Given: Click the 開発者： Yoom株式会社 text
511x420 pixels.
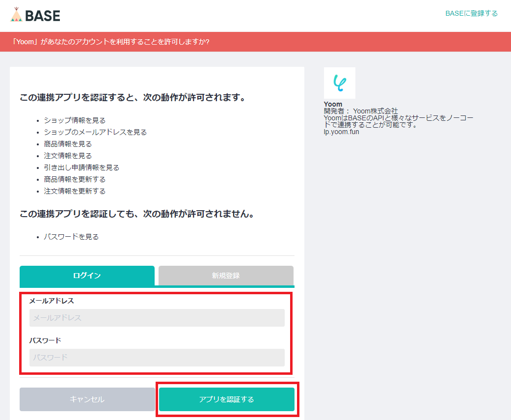Looking at the screenshot, I should point(361,111).
